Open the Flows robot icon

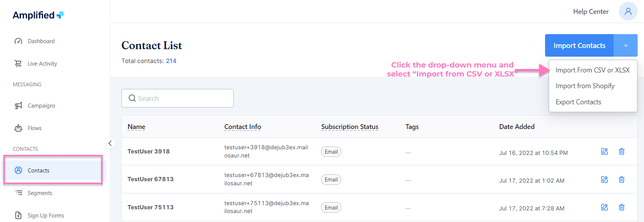(18, 128)
